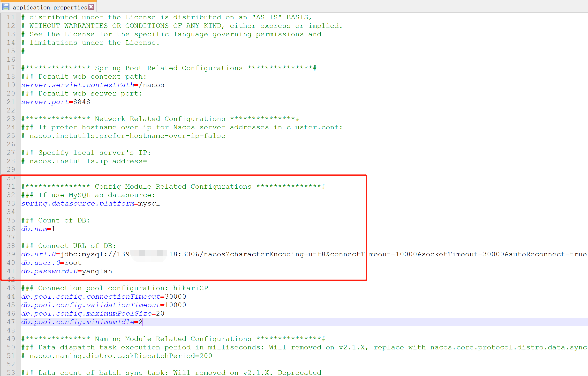Screen dimensions: 588x376
Task: Click line number 19 in the margin
Action: coord(11,85)
